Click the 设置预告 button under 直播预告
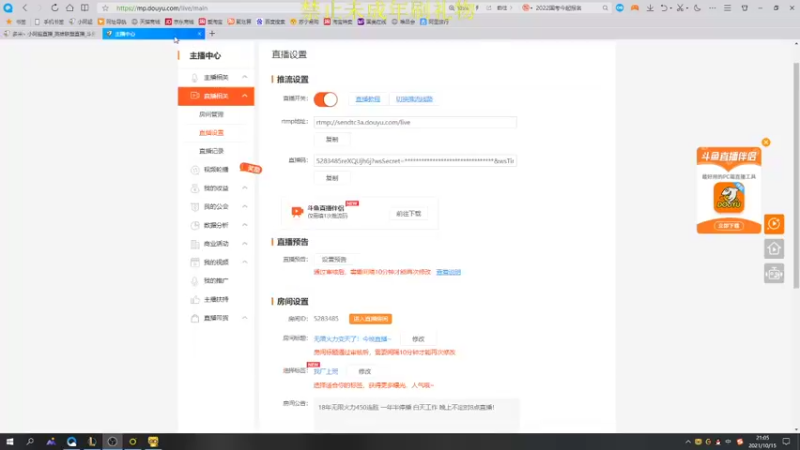Viewport: 800px width, 450px height. click(x=334, y=259)
